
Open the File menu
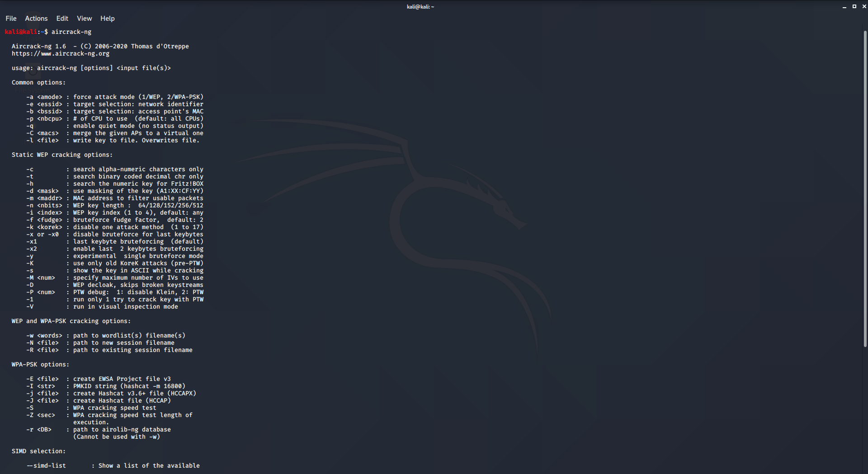11,19
